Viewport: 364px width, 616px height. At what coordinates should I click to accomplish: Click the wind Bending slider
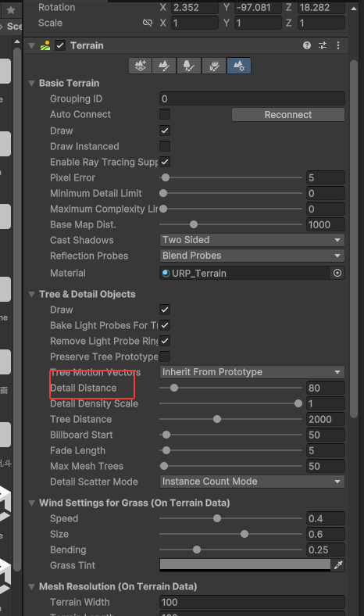click(231, 550)
